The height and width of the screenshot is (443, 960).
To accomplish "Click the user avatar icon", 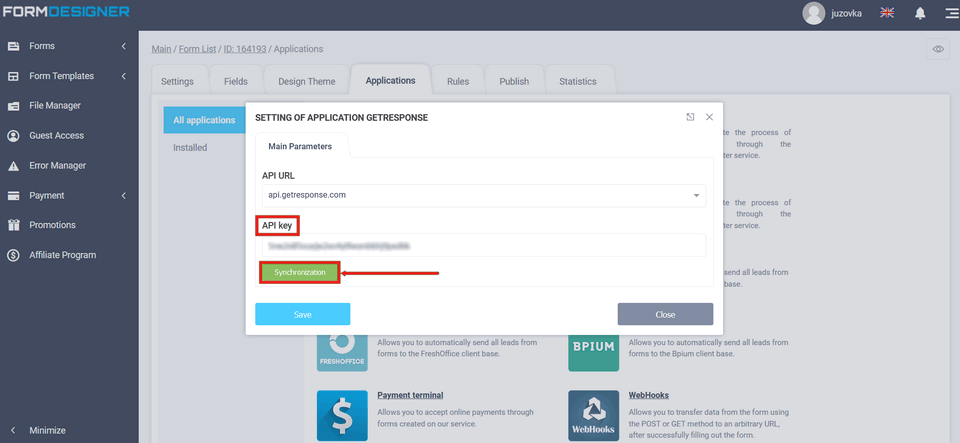I will click(814, 13).
